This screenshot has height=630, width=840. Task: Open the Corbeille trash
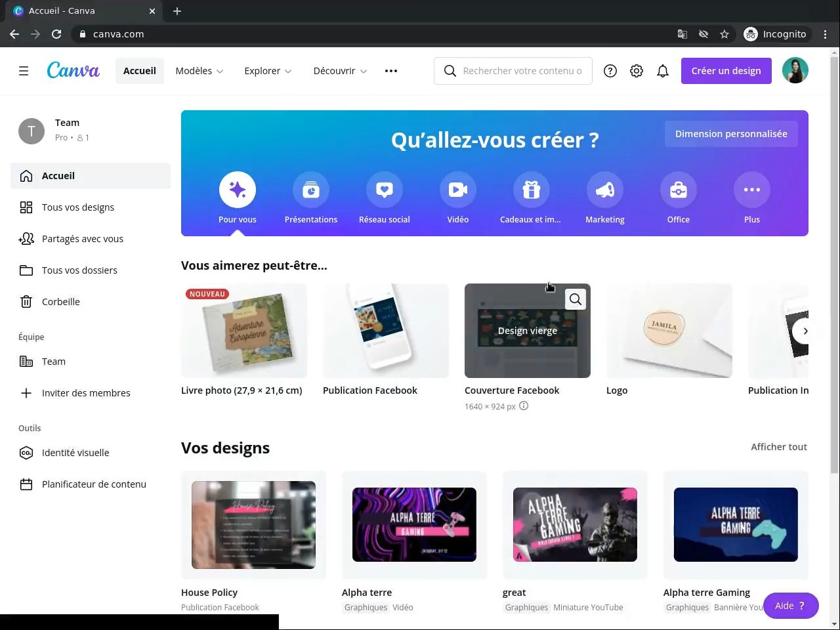91,302
